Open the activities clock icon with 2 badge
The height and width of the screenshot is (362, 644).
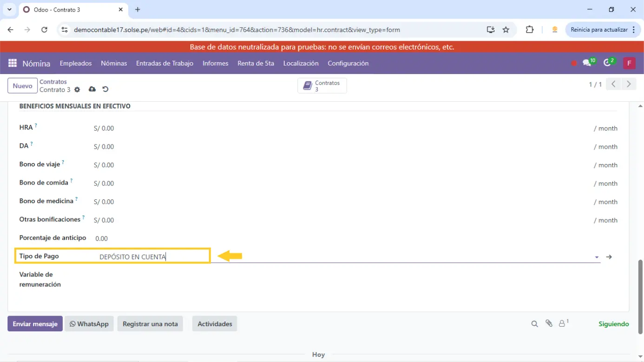[607, 63]
